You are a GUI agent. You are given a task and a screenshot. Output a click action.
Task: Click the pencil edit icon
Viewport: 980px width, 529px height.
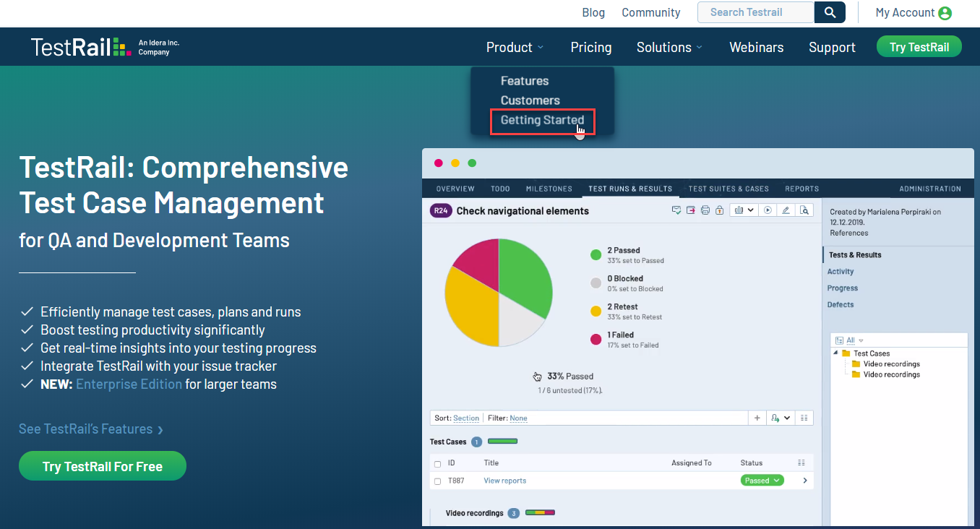coord(786,210)
